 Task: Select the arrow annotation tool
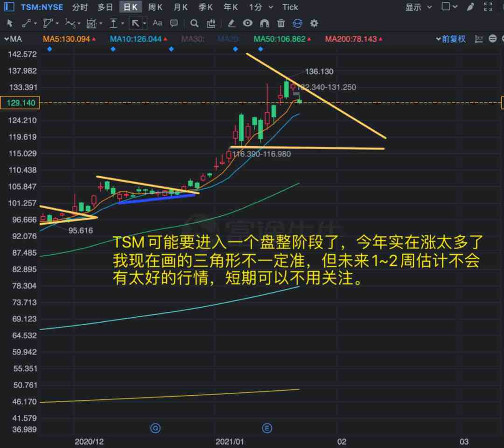135,23
